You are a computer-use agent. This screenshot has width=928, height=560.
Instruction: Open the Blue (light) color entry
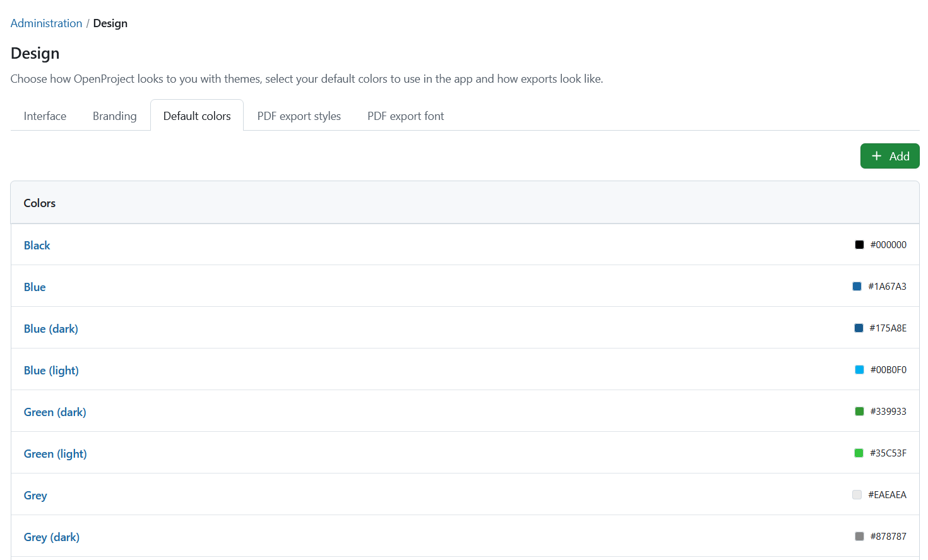(51, 371)
